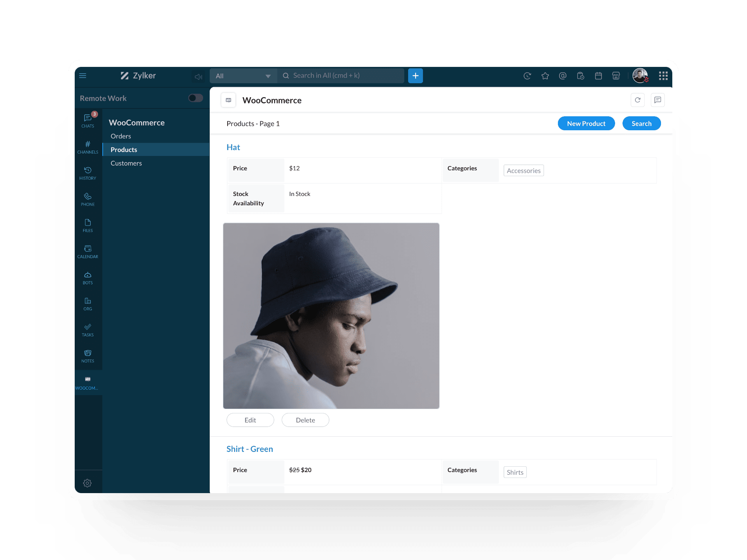Click the starred messages star icon

545,76
